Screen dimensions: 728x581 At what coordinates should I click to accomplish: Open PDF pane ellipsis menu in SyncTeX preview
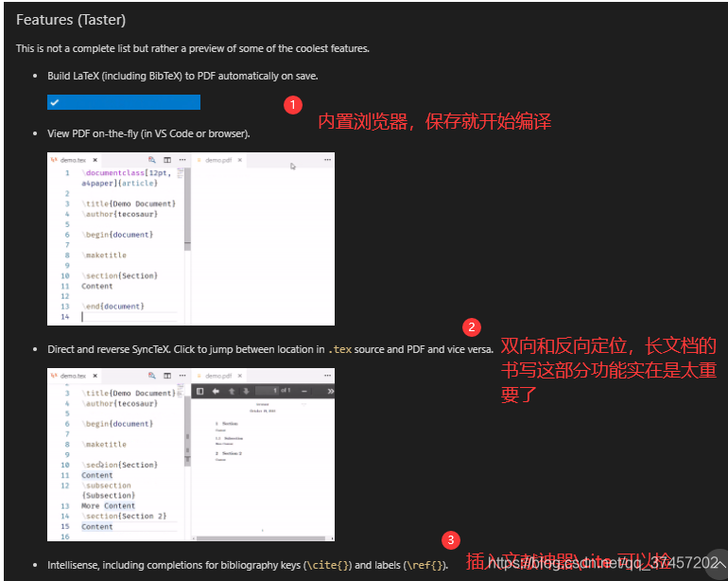(327, 376)
